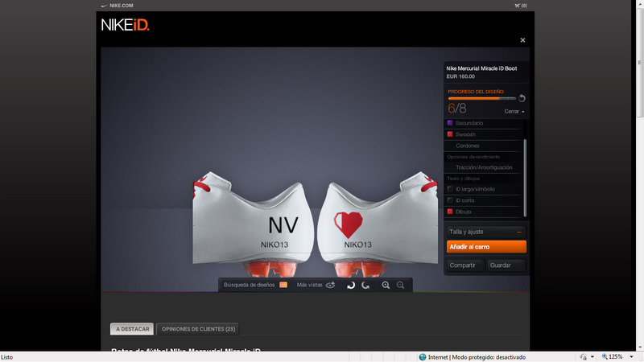Viewport: 644px width, 362px height.
Task: Expand the Talla y ajuste section
Action: (x=486, y=232)
